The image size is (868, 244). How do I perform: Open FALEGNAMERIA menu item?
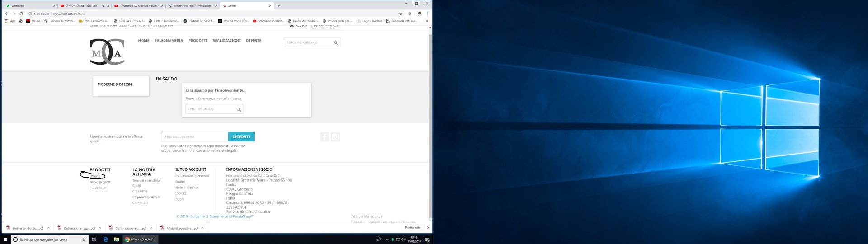pyautogui.click(x=169, y=41)
